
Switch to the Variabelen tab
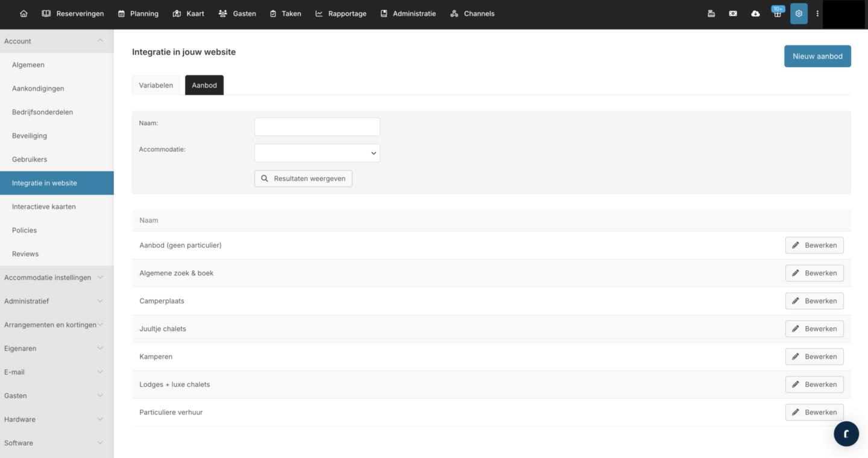(x=156, y=85)
